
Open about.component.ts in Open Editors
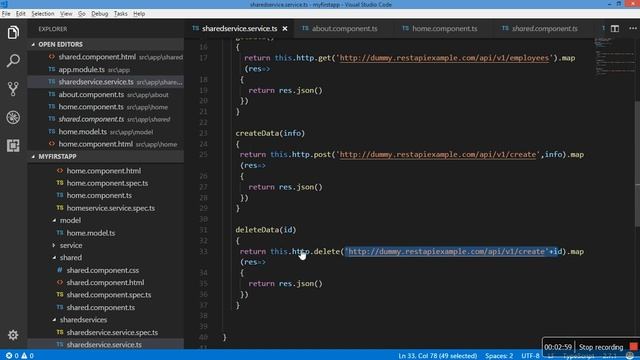pyautogui.click(x=106, y=95)
